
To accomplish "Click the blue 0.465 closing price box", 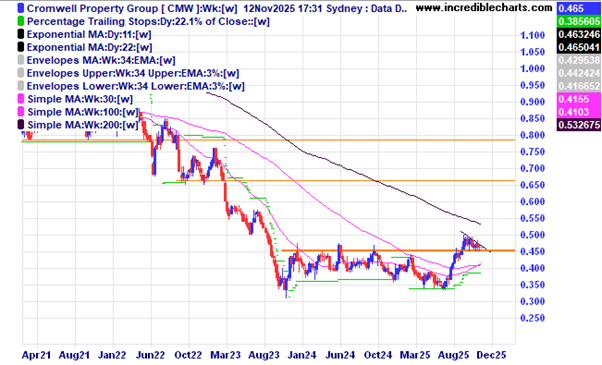I will (x=579, y=8).
